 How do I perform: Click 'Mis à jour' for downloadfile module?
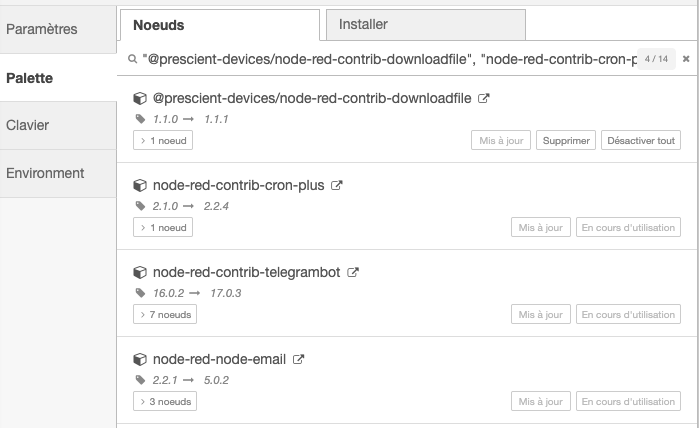pos(501,140)
